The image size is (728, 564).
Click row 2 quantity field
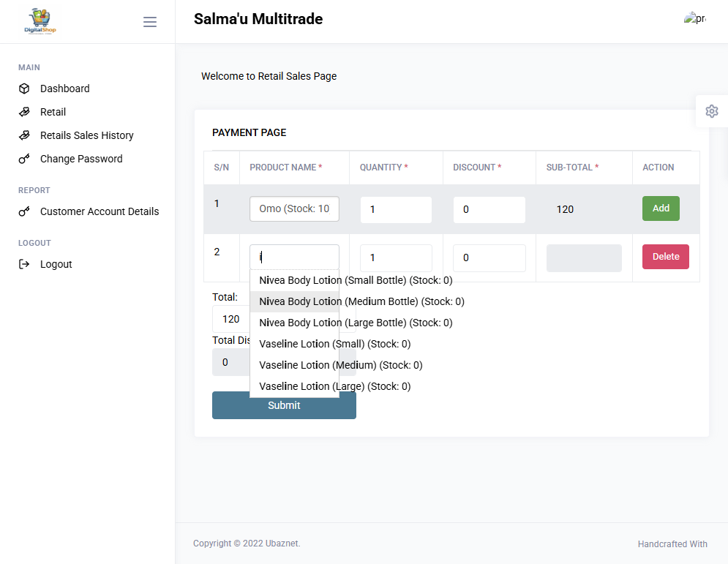click(x=396, y=258)
